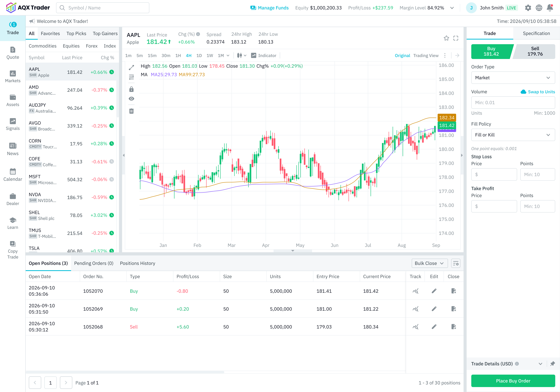Expand account summary chevron in header
This screenshot has height=392, width=560.
(452, 8)
